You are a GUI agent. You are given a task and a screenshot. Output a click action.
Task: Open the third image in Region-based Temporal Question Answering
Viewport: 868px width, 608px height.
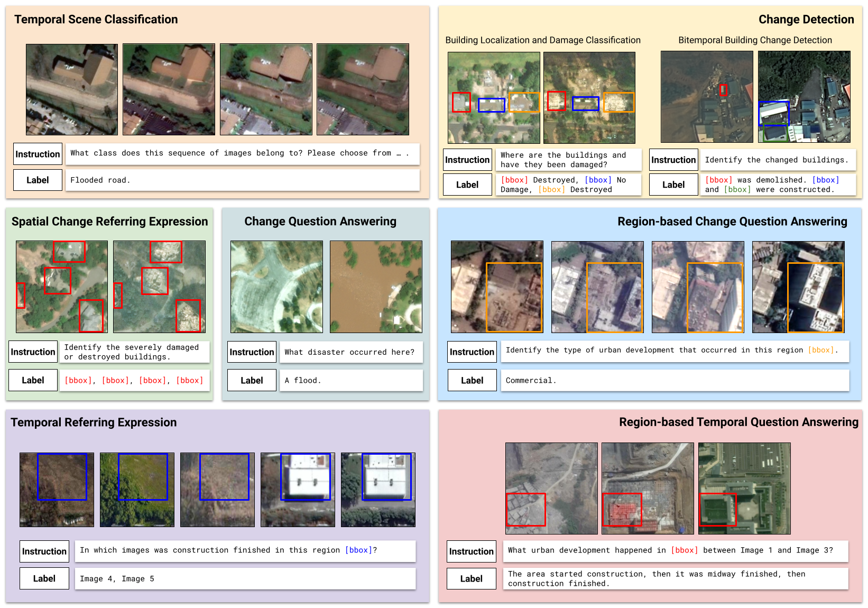[x=744, y=489]
